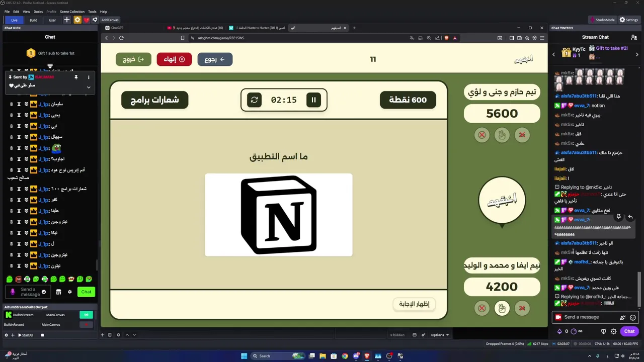
Task: Pause the 02:15 countdown timer
Action: [313, 100]
